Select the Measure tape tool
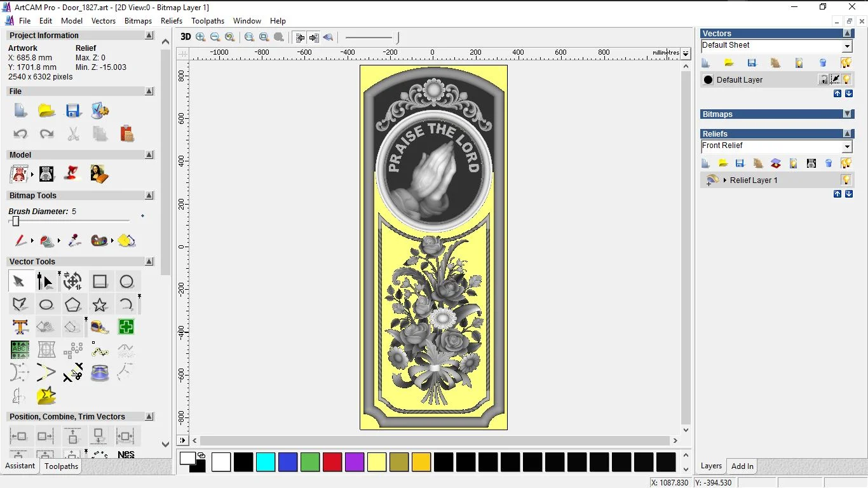Image resolution: width=868 pixels, height=488 pixels. (x=100, y=327)
